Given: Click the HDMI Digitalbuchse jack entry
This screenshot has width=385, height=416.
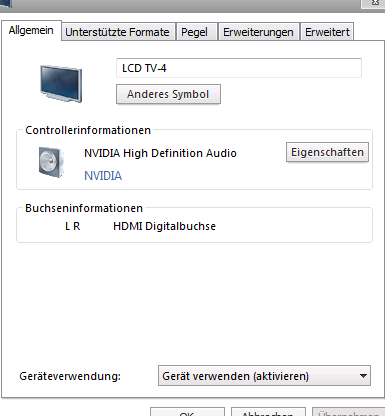Looking at the screenshot, I should tap(164, 226).
